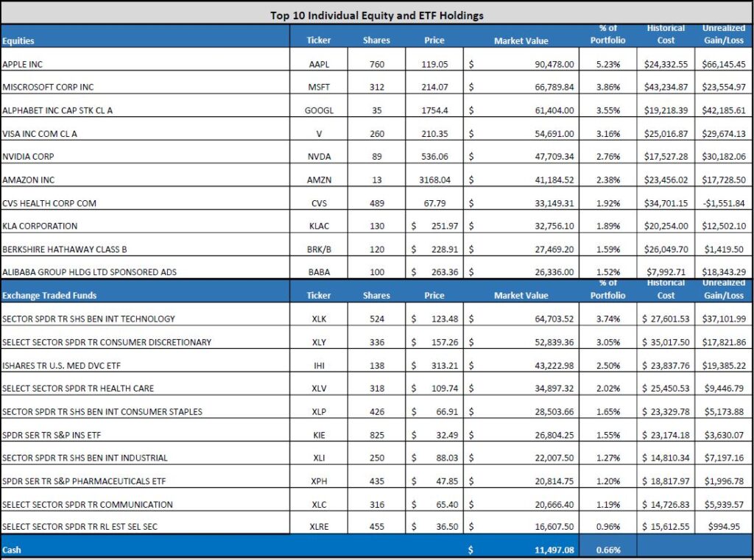This screenshot has width=754, height=560.
Task: Select the MISCROSOFT CORP INC cell
Action: [x=145, y=82]
